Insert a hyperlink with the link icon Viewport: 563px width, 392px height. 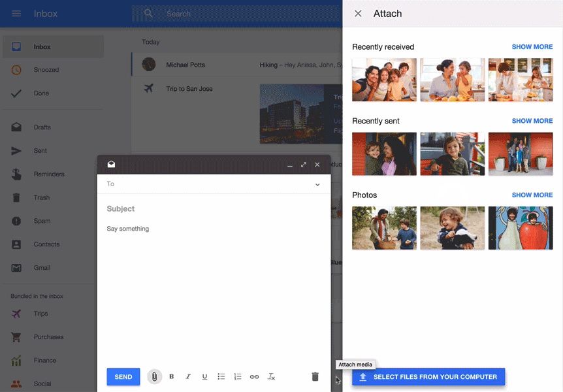[254, 376]
